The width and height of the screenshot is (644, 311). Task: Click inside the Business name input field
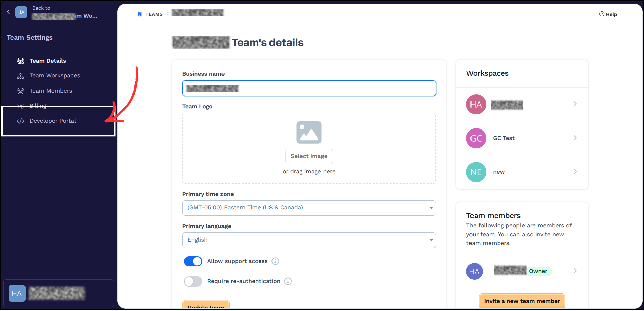click(308, 88)
